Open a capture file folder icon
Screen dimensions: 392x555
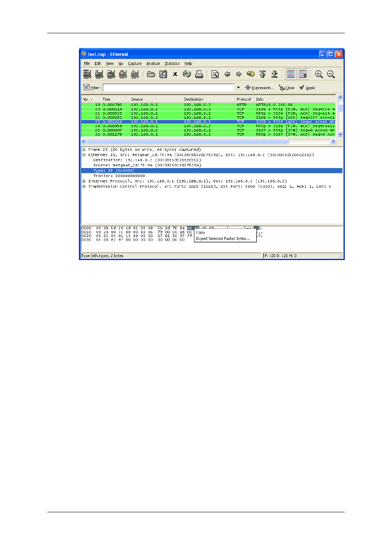(151, 74)
